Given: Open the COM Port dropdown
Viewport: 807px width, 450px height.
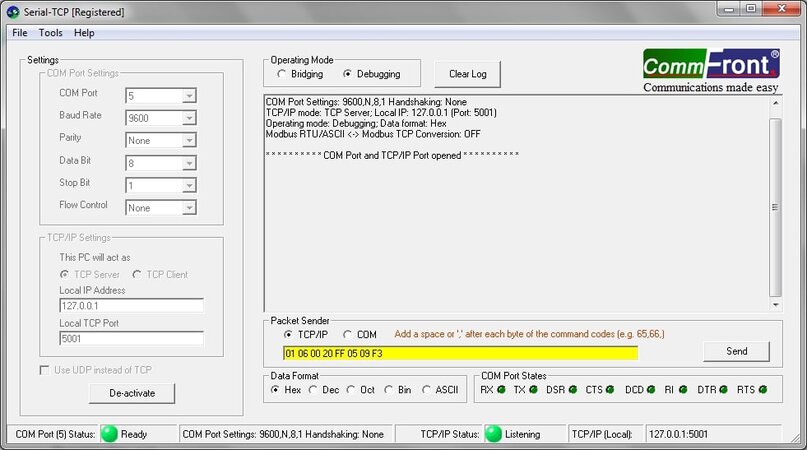Looking at the screenshot, I should coord(189,96).
